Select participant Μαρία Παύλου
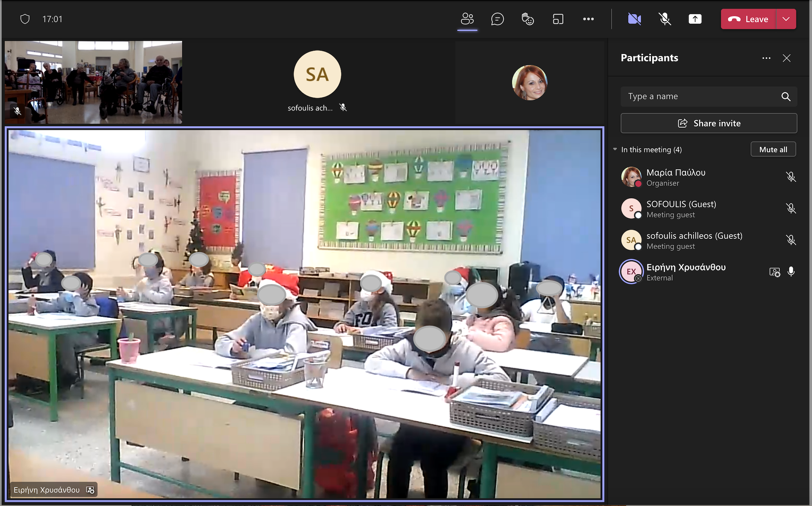This screenshot has height=506, width=812. [709, 177]
